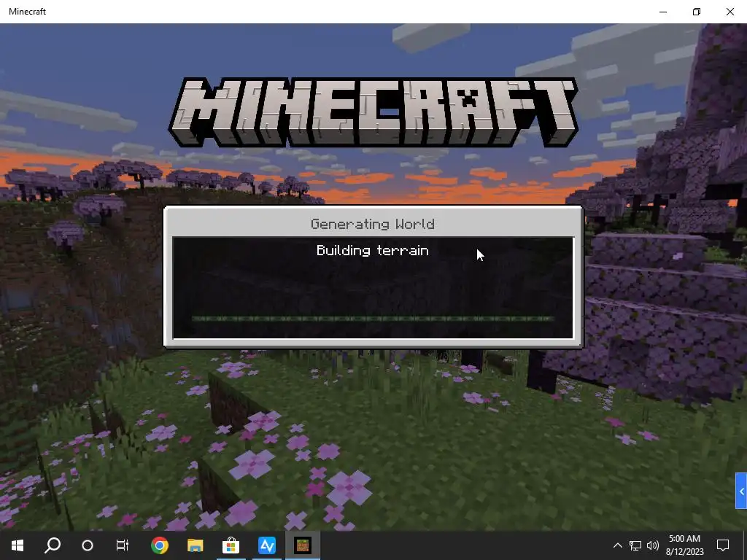Click the "Generating World" dialog title
The image size is (747, 560).
(373, 224)
